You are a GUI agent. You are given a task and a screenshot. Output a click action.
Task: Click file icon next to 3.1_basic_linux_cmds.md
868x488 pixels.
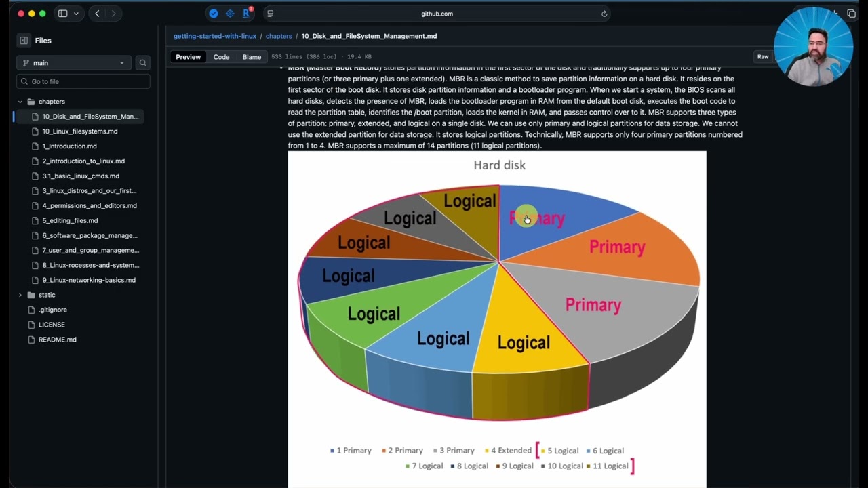[35, 176]
